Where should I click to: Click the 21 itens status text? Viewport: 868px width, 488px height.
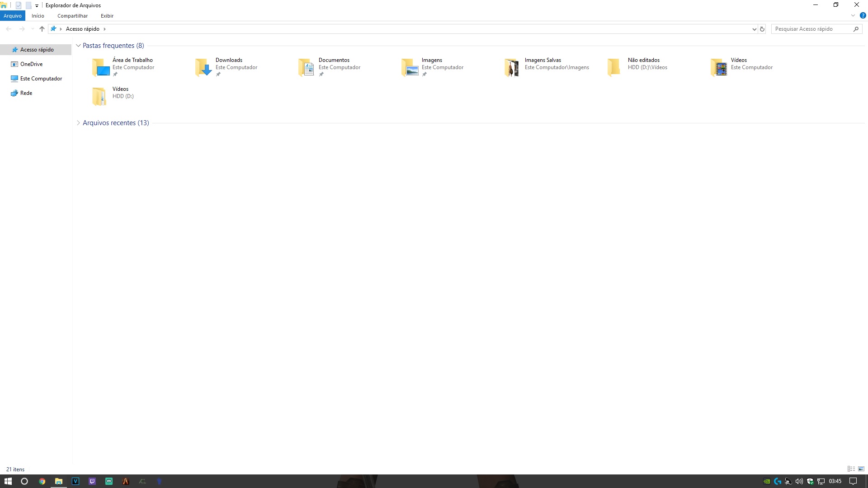click(15, 469)
